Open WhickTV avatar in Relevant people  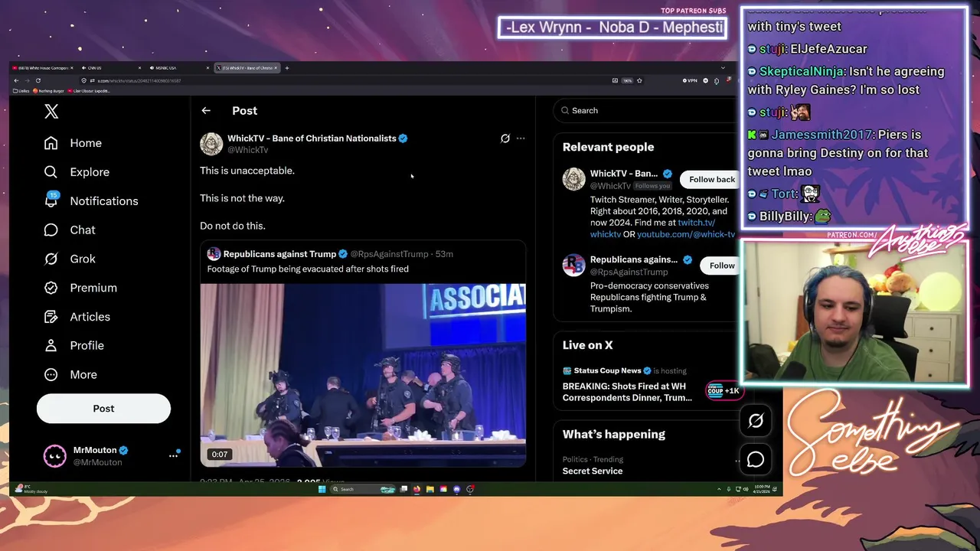[x=573, y=179]
